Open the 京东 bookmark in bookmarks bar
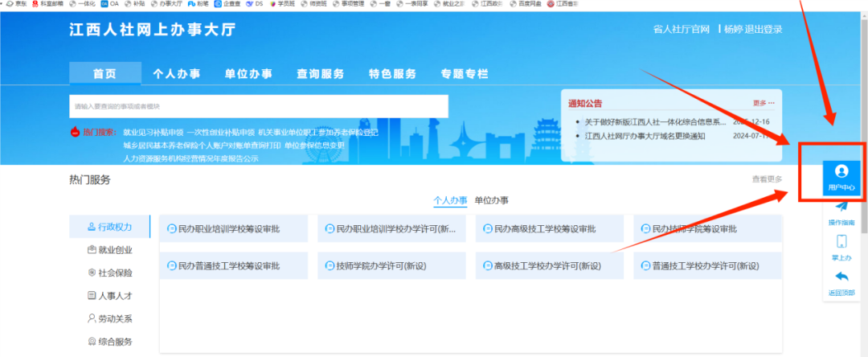 coord(16,3)
